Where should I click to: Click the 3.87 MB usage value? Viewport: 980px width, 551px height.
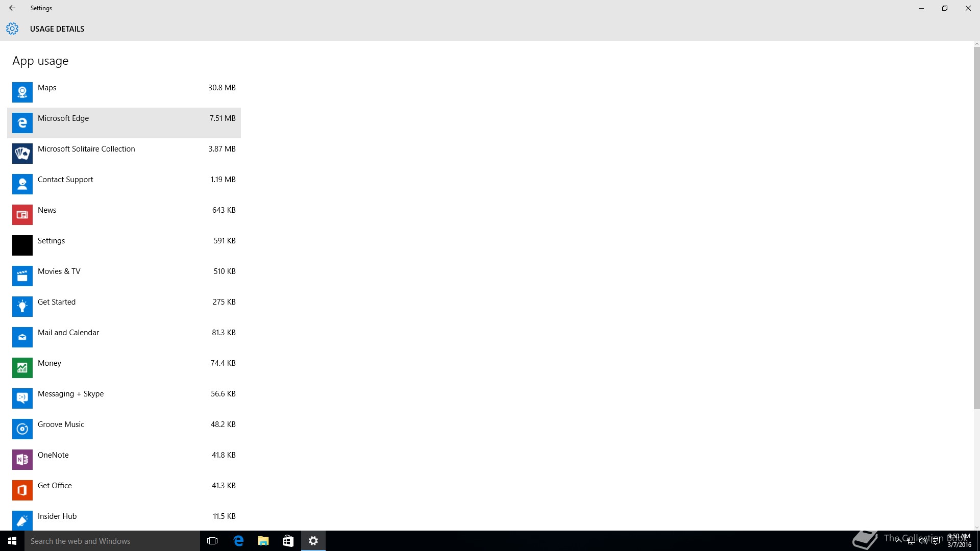tap(222, 149)
